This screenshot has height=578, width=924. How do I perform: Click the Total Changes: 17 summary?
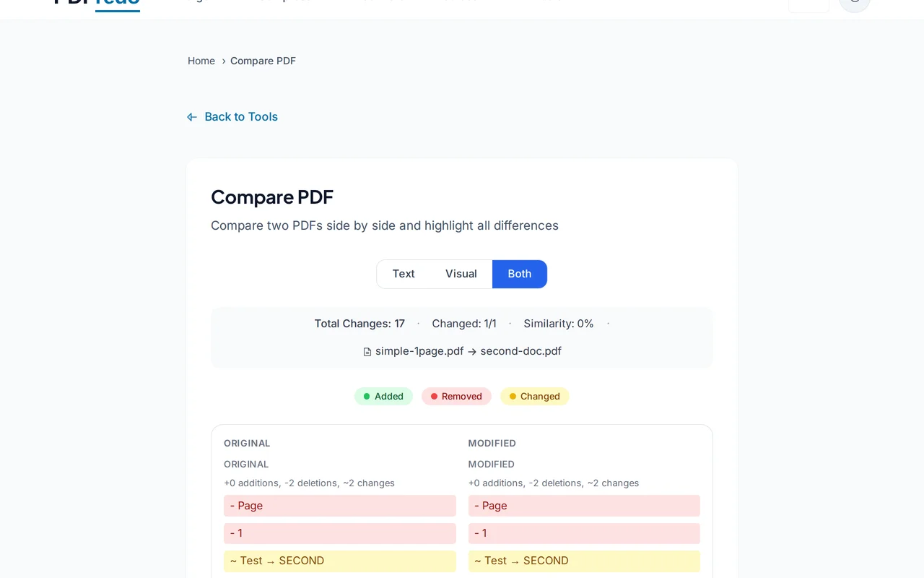(x=359, y=324)
